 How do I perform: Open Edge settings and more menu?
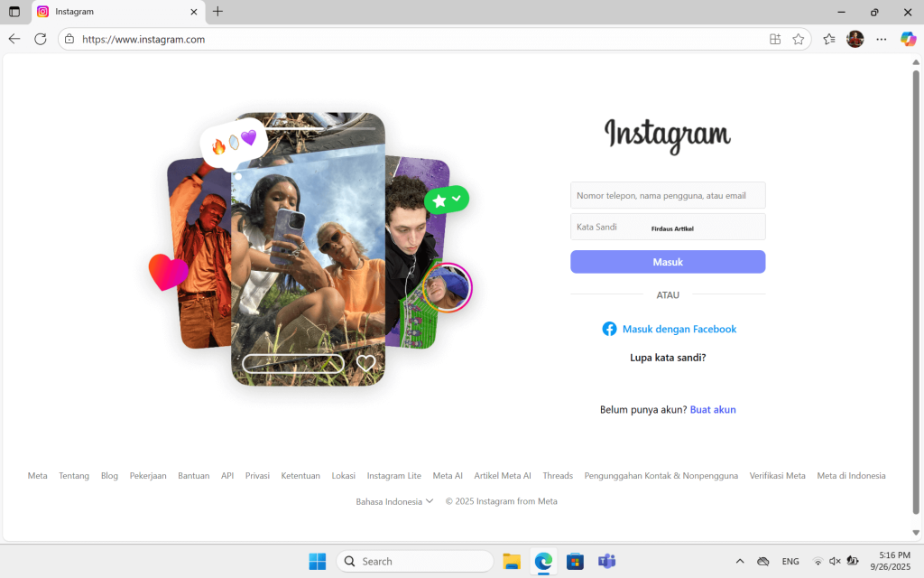(882, 39)
